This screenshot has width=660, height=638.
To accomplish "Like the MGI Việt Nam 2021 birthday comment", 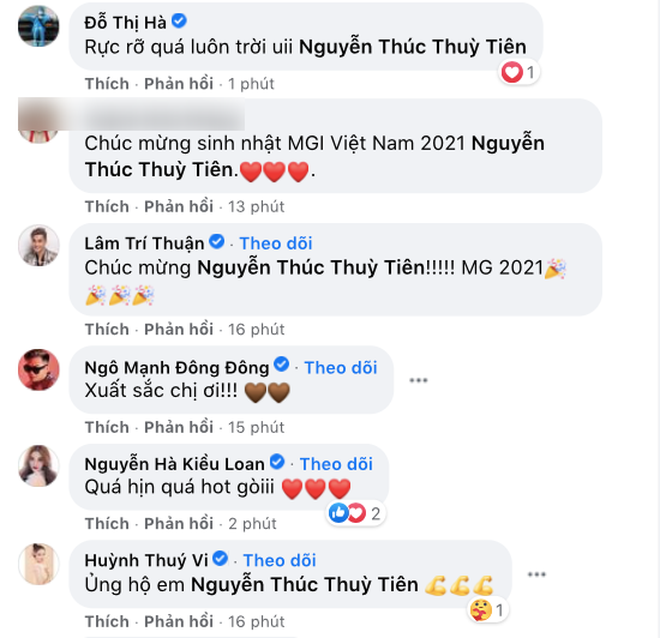I will tap(107, 207).
